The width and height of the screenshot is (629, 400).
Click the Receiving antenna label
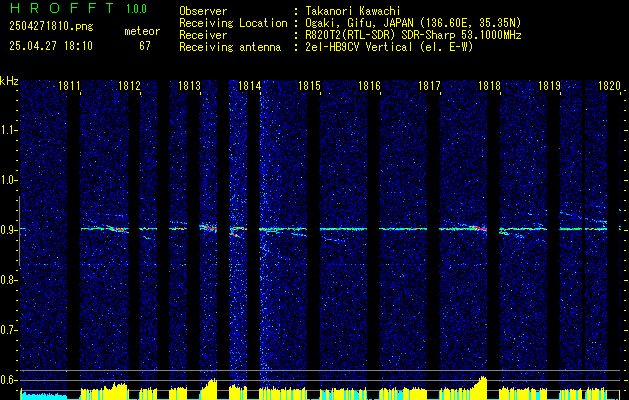(230, 47)
